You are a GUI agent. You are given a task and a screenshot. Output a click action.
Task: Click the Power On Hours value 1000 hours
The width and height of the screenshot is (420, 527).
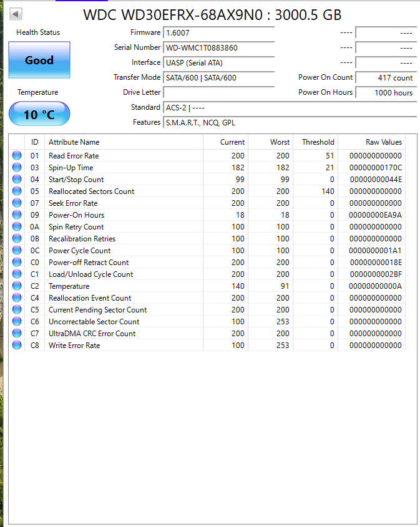click(386, 92)
